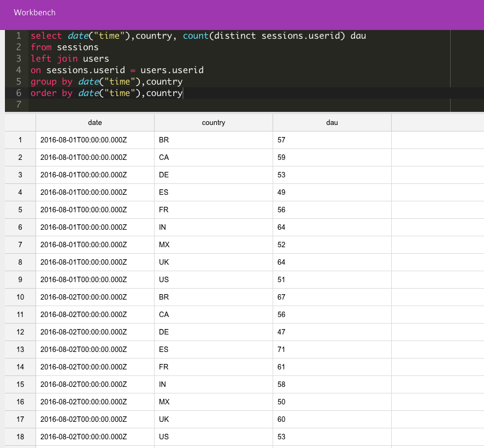
Task: Place cursor on the select statement line
Action: click(x=198, y=36)
